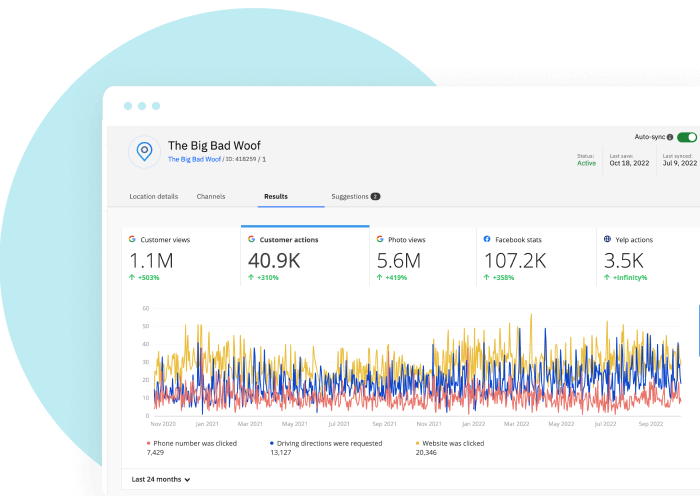Open the Channels tab

coord(211,196)
